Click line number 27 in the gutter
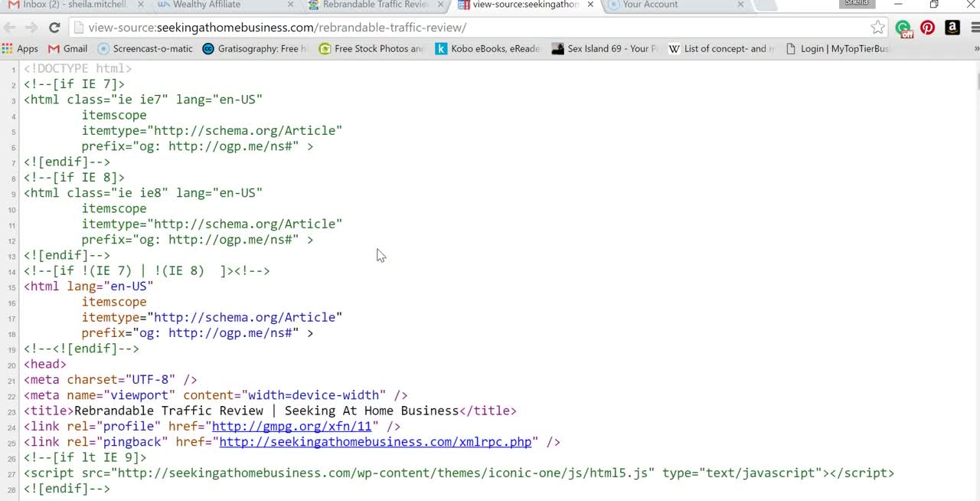The height and width of the screenshot is (501, 980). [x=12, y=474]
